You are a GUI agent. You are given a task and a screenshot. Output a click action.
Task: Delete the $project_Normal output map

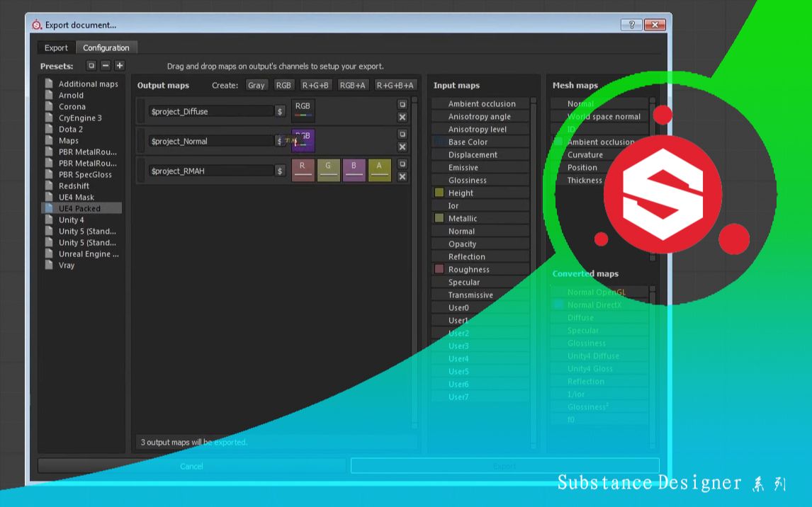[402, 147]
